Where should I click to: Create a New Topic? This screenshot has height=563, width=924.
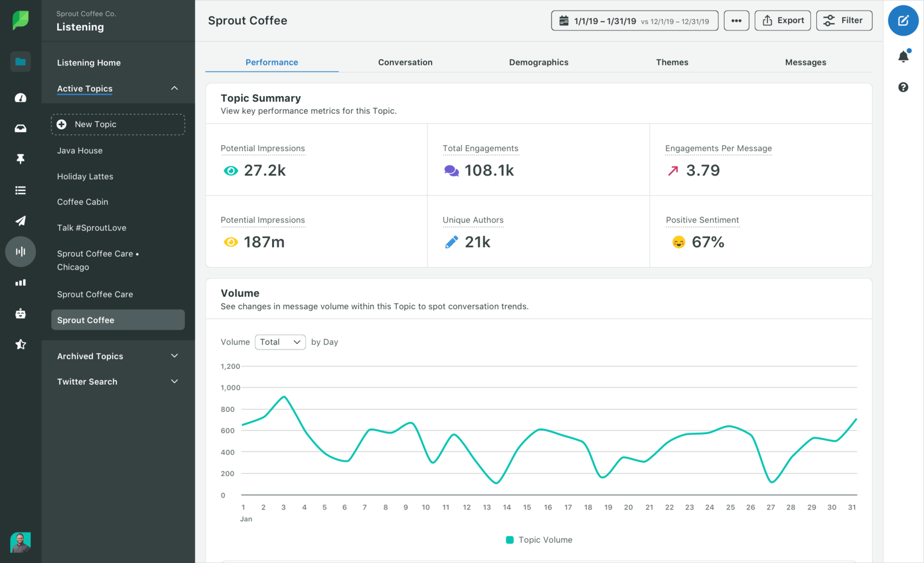pyautogui.click(x=117, y=124)
